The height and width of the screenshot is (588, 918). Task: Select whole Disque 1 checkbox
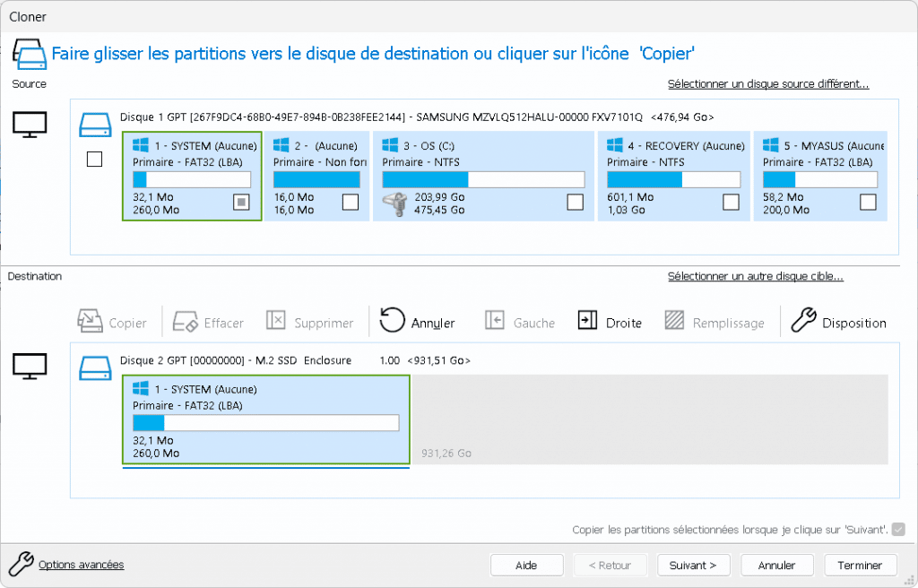pyautogui.click(x=94, y=160)
